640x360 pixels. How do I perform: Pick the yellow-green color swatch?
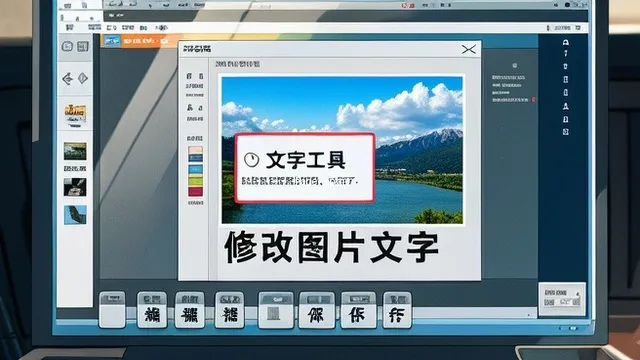point(196,180)
